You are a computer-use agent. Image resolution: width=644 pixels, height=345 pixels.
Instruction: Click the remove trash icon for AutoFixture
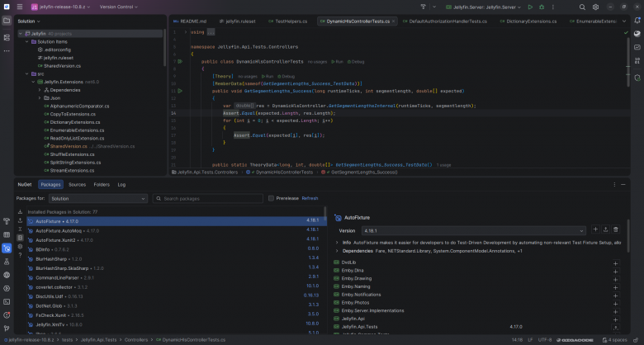[x=615, y=229]
